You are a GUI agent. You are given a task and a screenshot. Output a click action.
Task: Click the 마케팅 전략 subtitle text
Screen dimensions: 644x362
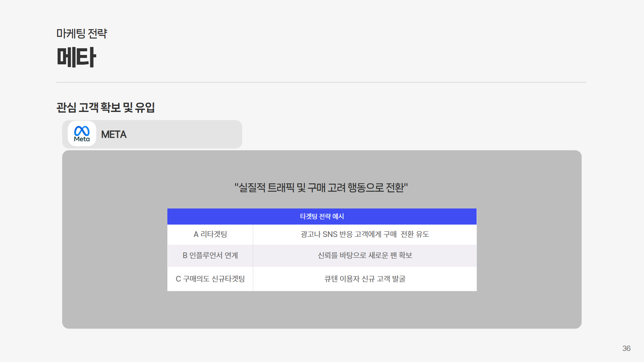coord(82,34)
